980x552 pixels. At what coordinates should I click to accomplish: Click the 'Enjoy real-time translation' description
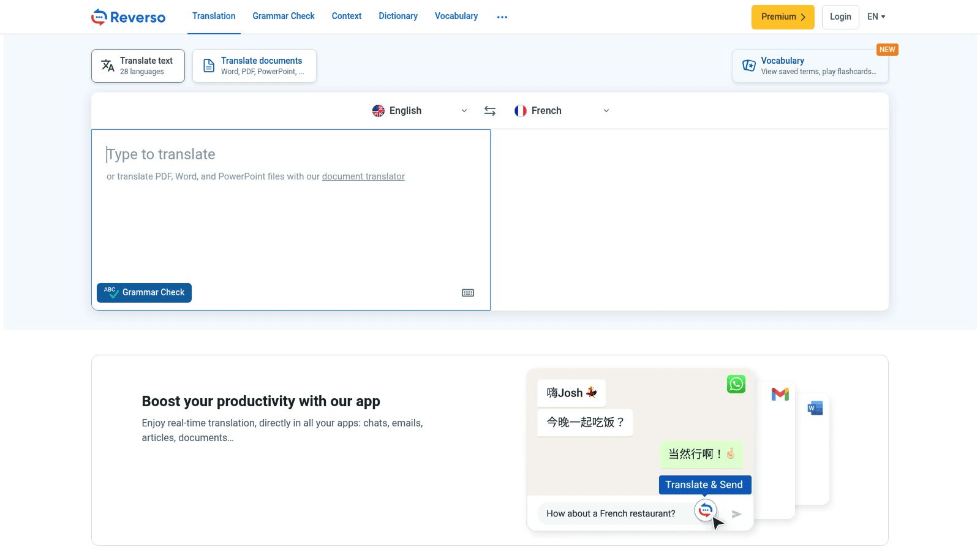click(282, 430)
